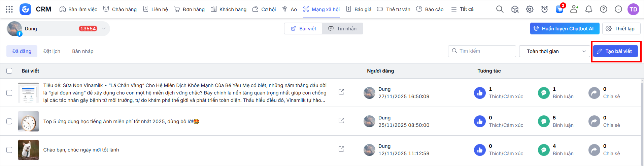The height and width of the screenshot is (166, 644).
Task: Click "Huấn luyện Chatbot AI" button
Action: coord(564,29)
